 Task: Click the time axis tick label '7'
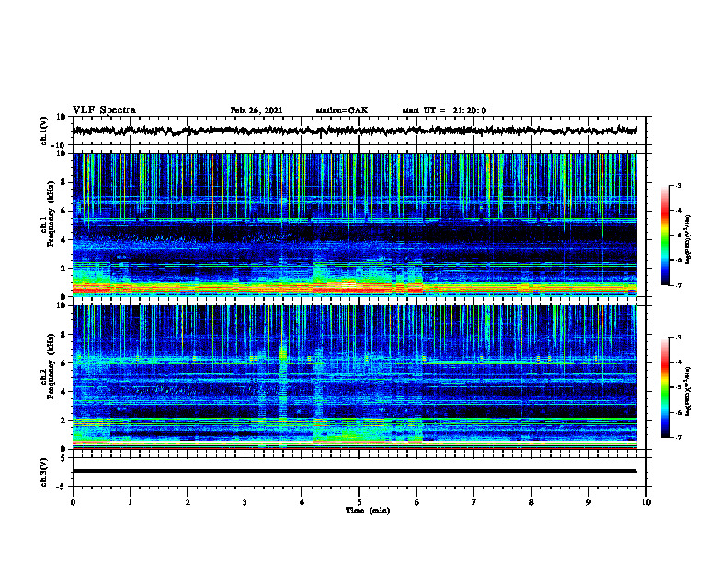tap(474, 502)
